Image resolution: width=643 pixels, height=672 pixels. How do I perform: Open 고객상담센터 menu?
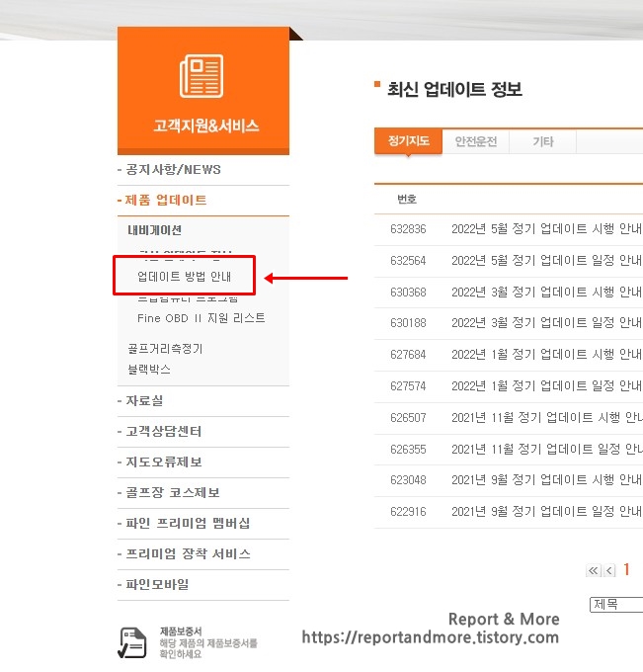click(163, 431)
